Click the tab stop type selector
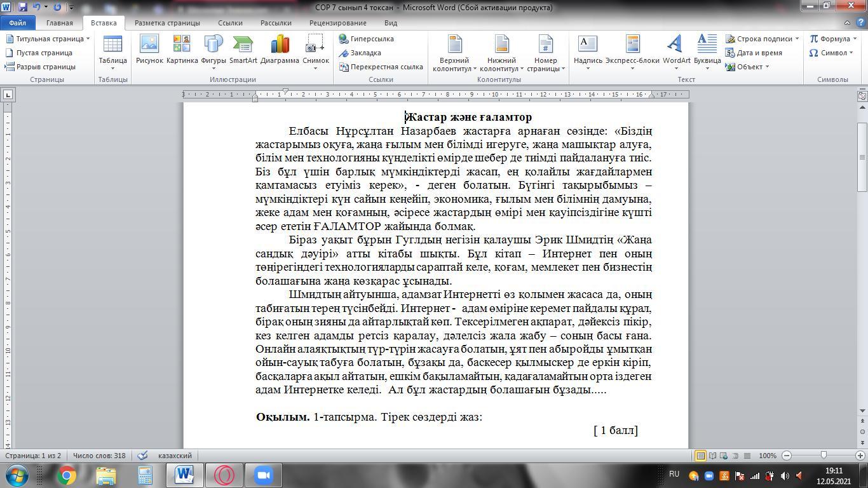Image resolution: width=868 pixels, height=488 pixels. coord(8,95)
